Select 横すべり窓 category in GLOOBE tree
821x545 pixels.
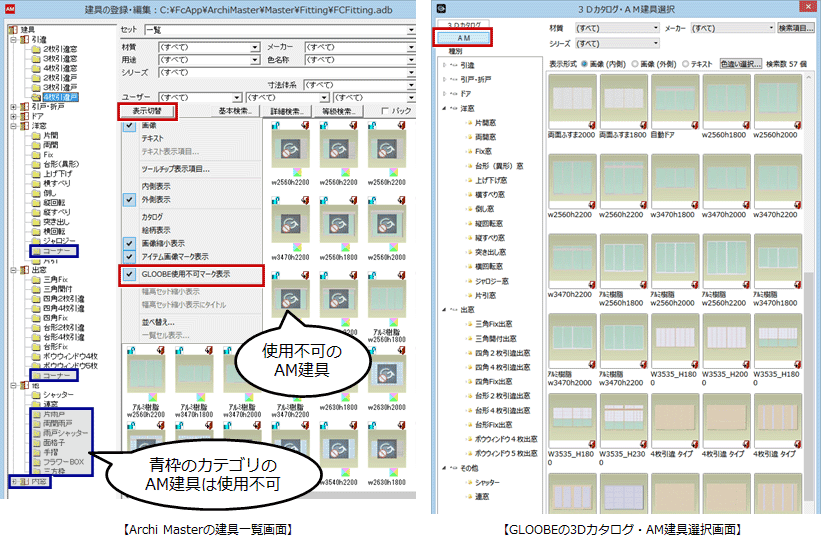[490, 195]
